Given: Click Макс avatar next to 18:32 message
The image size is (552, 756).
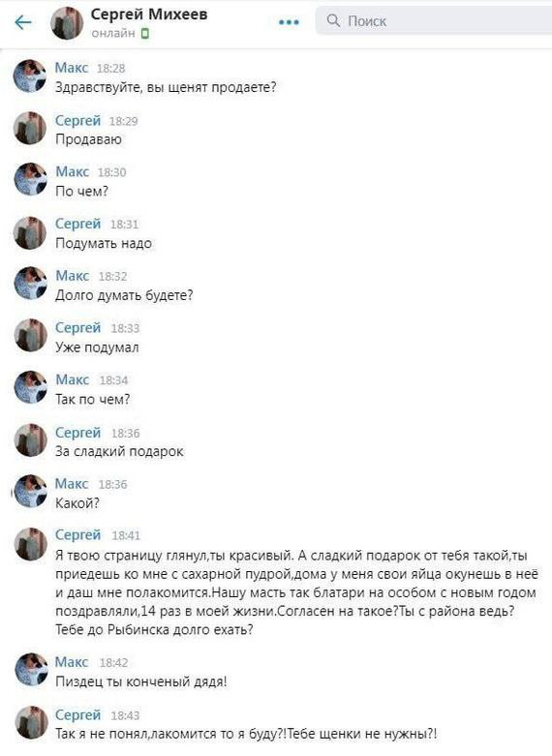Looking at the screenshot, I should click(30, 283).
